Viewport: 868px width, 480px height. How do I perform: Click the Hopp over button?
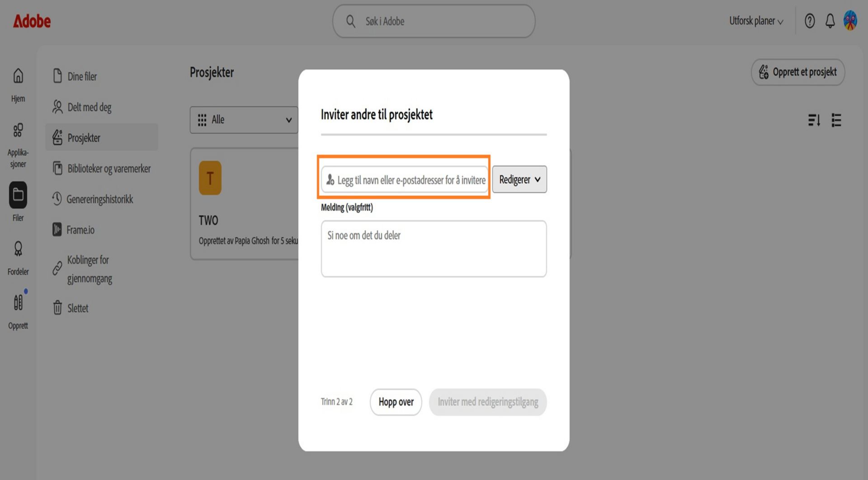(396, 402)
